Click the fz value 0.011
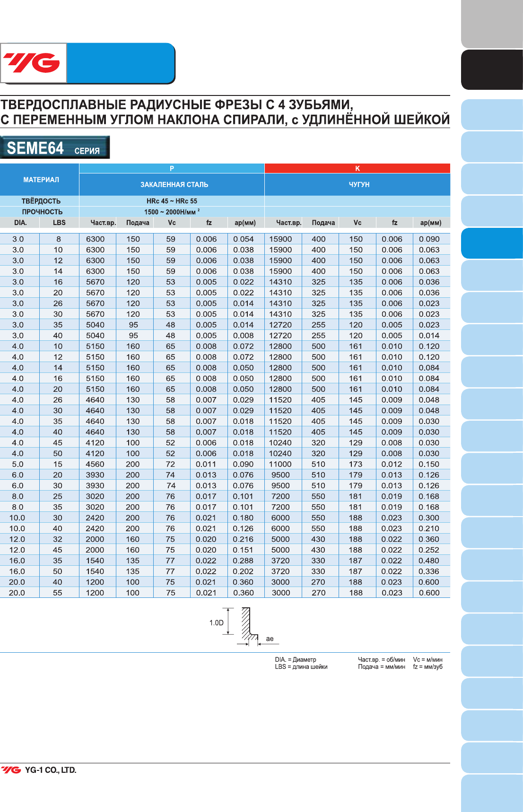This screenshot has height=812, width=523. [206, 464]
